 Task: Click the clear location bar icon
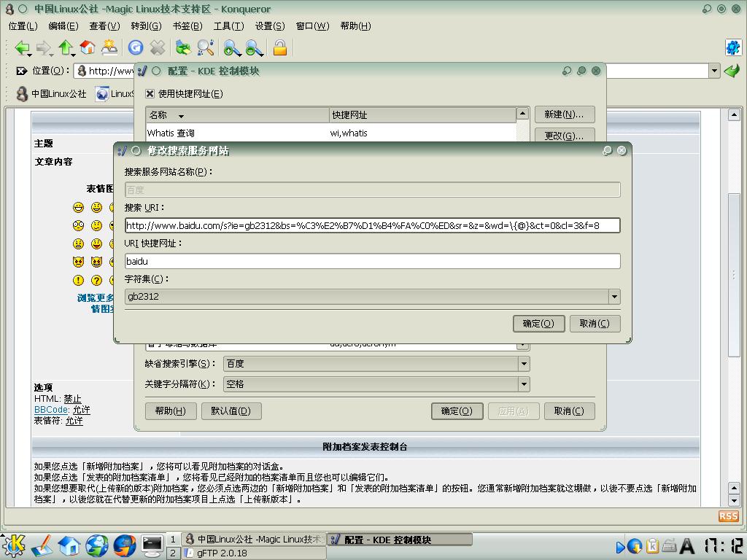[21, 71]
